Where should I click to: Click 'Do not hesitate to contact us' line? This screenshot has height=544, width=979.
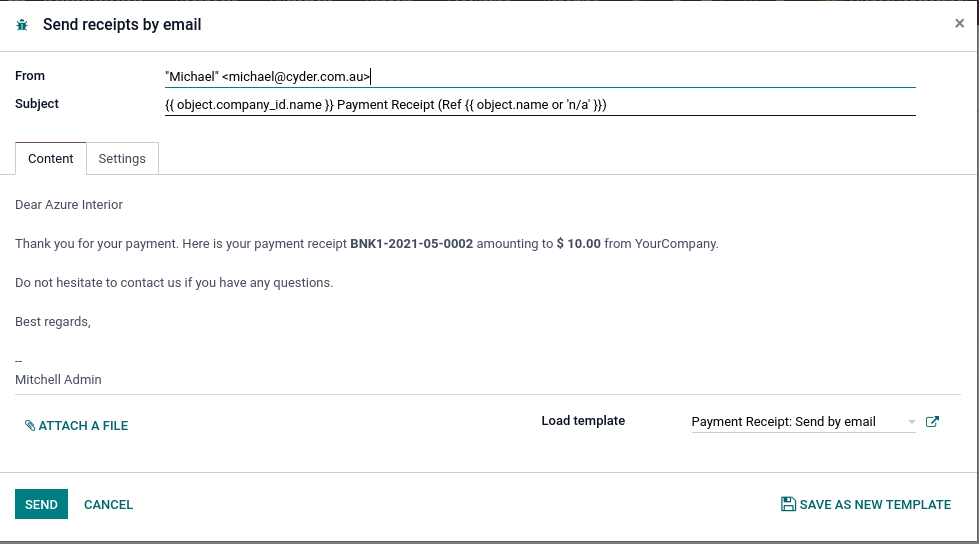point(174,283)
